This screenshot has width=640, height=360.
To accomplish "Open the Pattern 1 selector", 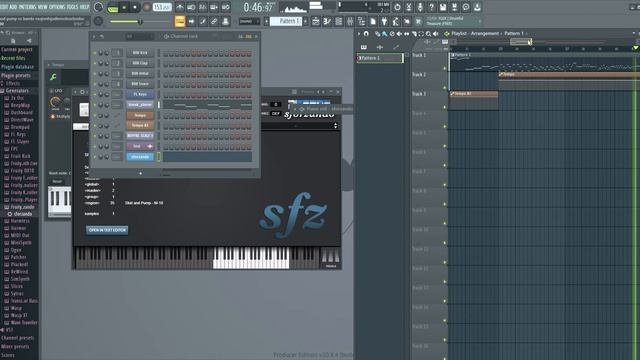I will [286, 21].
